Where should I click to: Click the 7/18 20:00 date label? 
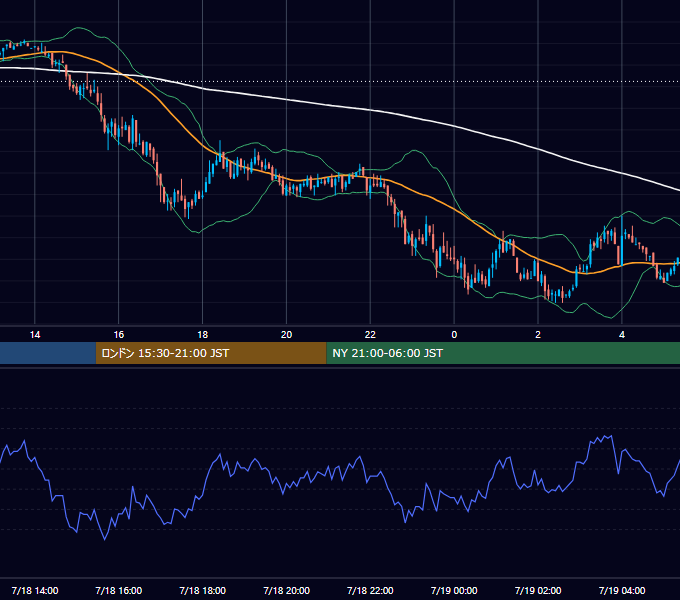pos(286,590)
